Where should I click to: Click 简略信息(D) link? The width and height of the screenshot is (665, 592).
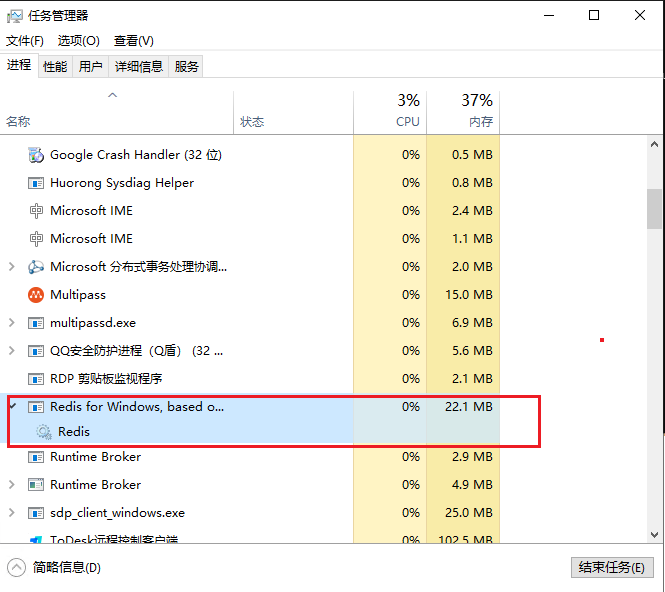[x=67, y=567]
